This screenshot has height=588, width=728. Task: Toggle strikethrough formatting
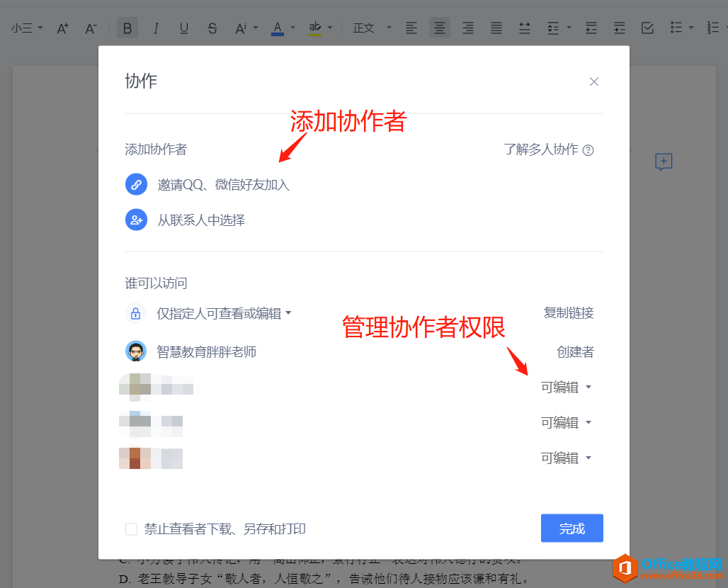pyautogui.click(x=212, y=28)
